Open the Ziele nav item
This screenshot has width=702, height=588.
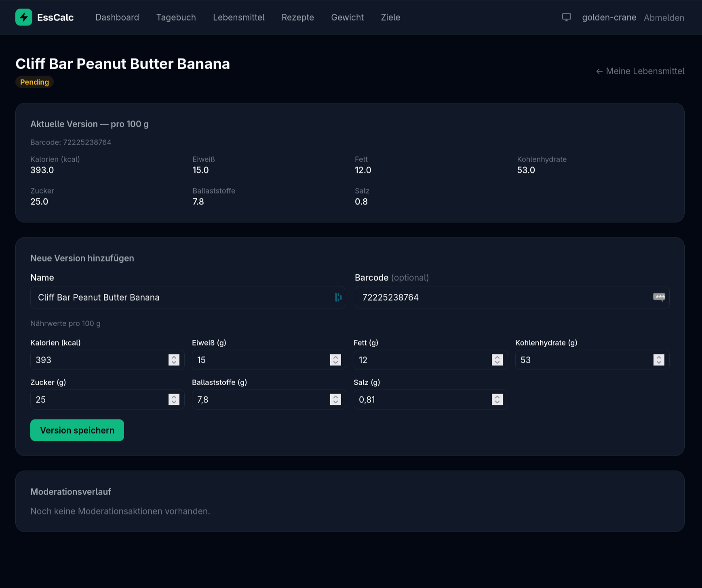click(390, 17)
